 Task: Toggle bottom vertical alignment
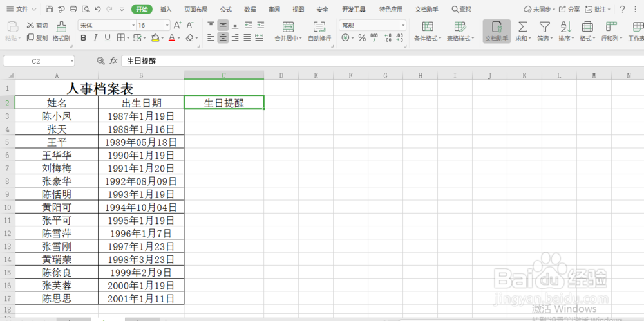(235, 26)
